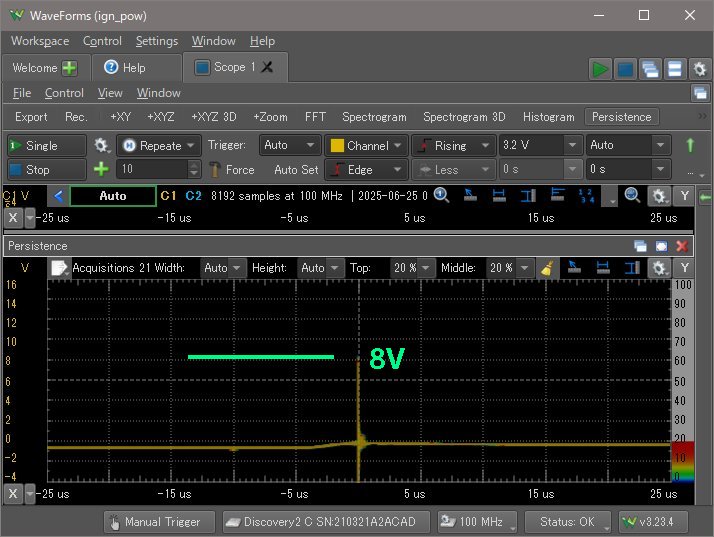Click the Persistence export document icon
The height and width of the screenshot is (537, 714).
[59, 268]
